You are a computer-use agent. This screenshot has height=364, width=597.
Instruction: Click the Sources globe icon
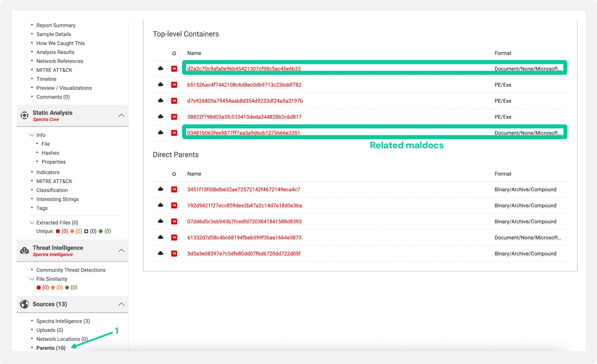point(25,304)
